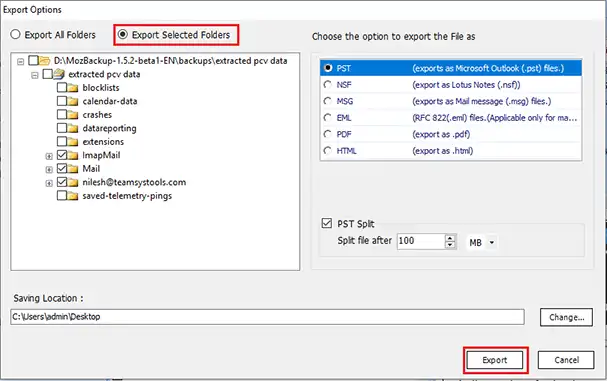Check the calendar-data folder checkbox
The width and height of the screenshot is (607, 381).
pos(62,101)
